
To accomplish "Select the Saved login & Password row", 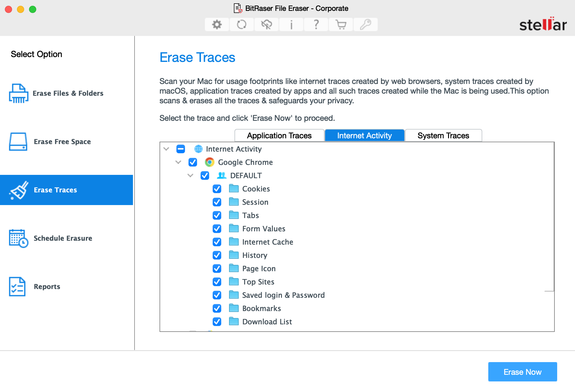I will 357,295.
